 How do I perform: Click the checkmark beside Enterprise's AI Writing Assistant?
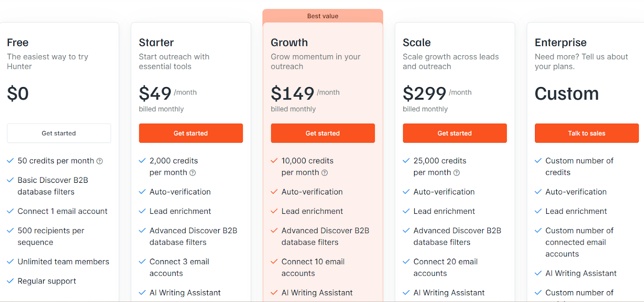point(538,273)
